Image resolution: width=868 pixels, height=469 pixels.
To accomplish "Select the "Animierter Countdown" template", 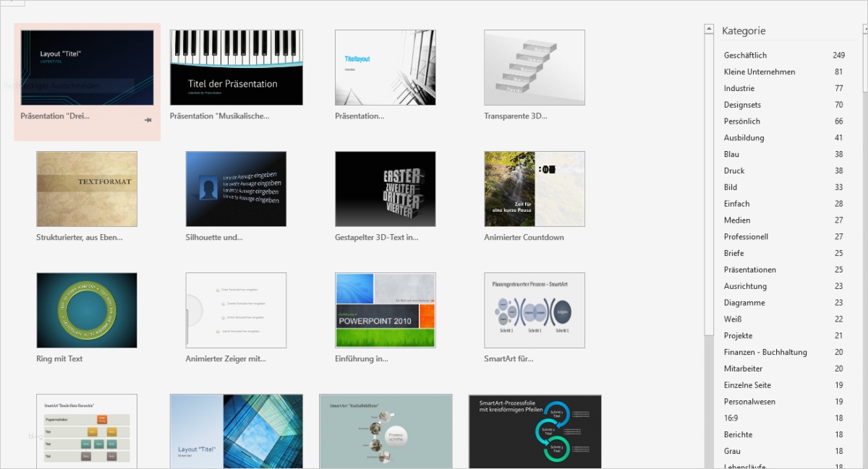I will coord(534,189).
